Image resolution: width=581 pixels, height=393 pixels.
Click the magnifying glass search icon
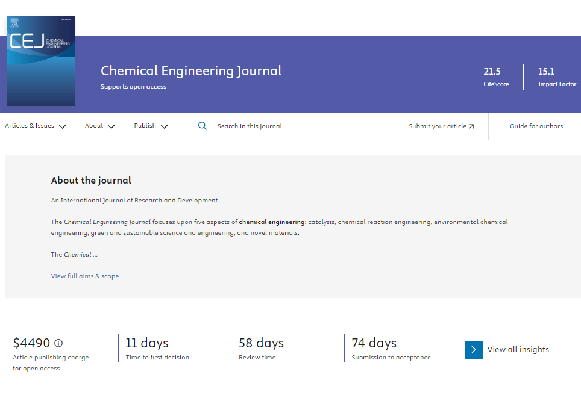(x=202, y=126)
